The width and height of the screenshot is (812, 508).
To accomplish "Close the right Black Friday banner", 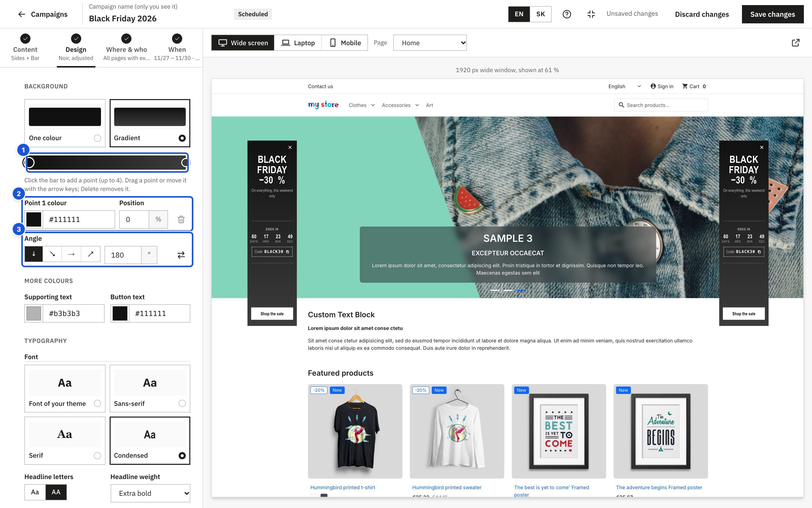I will [x=762, y=148].
